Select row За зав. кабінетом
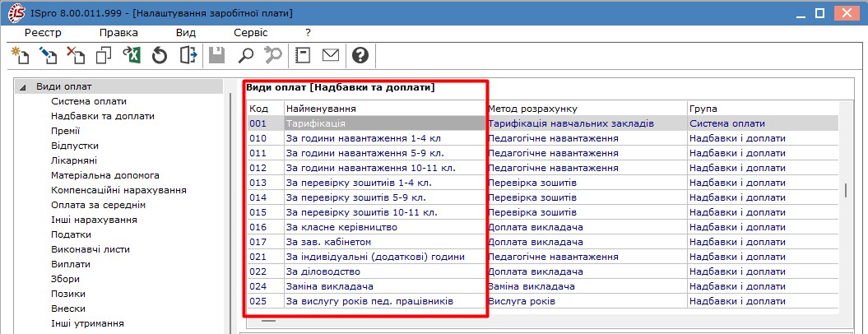Screen dimensions: 868x334 (x=542, y=242)
